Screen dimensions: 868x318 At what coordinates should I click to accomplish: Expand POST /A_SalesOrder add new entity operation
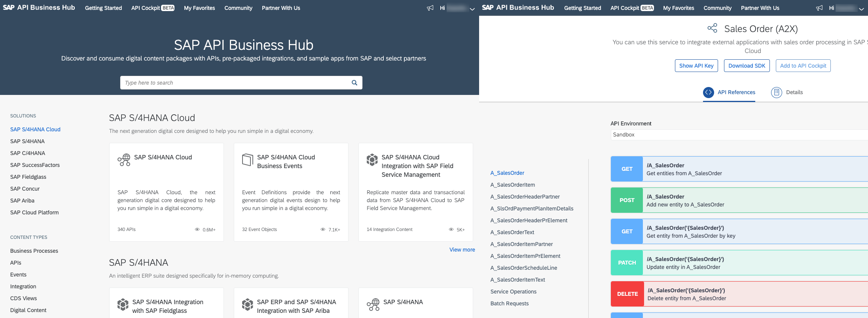[x=739, y=200]
